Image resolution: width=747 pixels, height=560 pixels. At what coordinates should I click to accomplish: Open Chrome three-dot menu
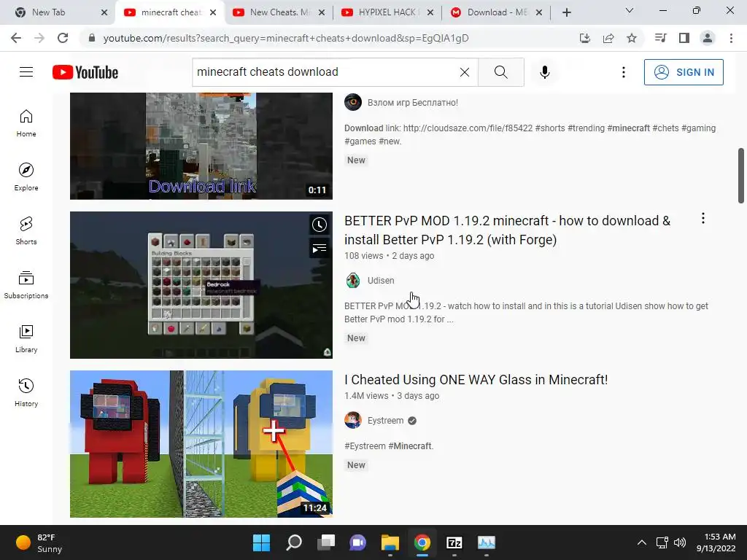[x=731, y=38]
